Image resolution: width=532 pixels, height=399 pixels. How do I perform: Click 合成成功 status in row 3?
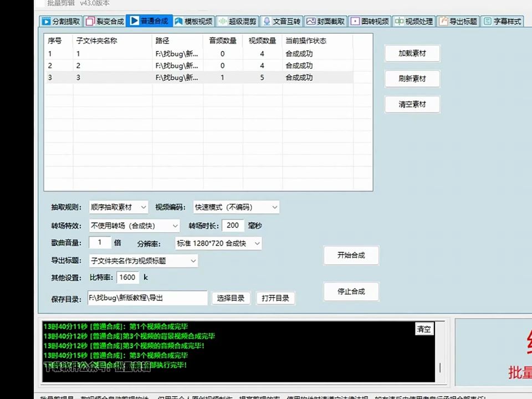[x=299, y=78]
